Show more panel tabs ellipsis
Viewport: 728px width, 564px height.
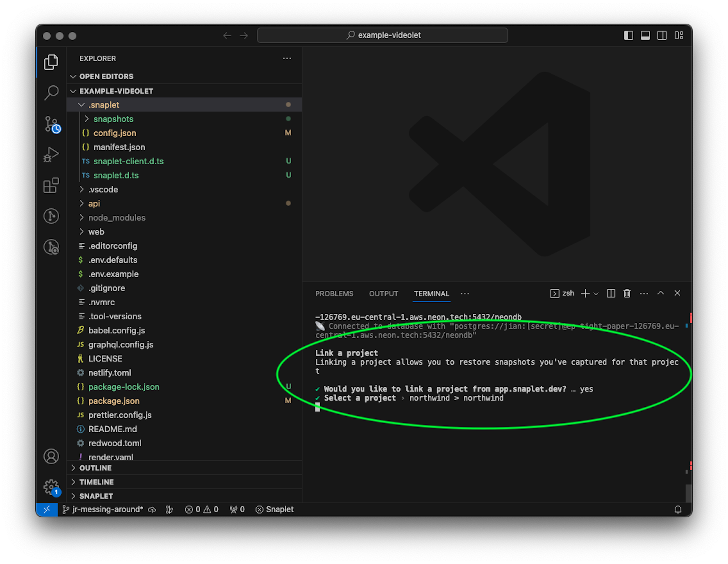[465, 294]
